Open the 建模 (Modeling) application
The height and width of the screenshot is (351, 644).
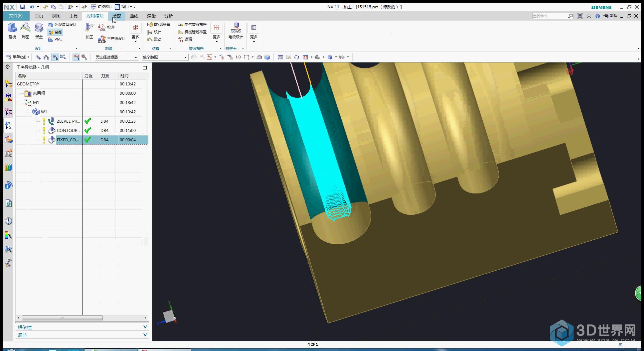pyautogui.click(x=12, y=31)
